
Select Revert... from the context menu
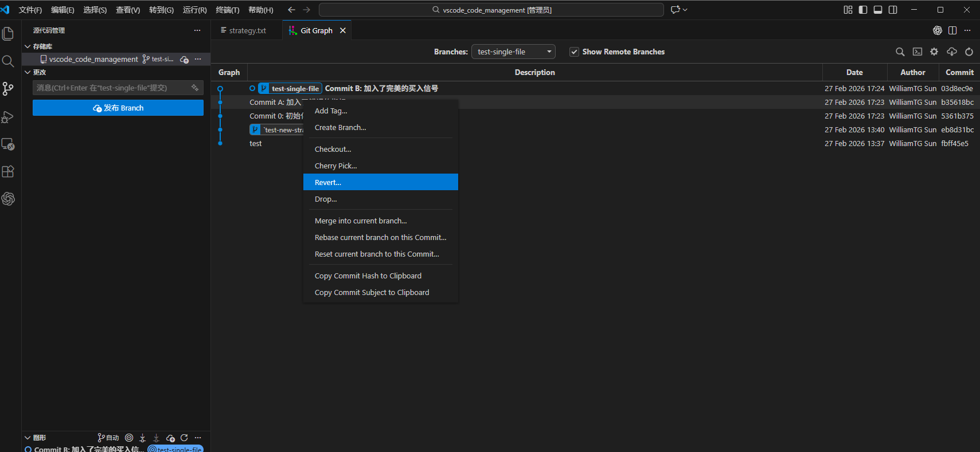(x=381, y=182)
